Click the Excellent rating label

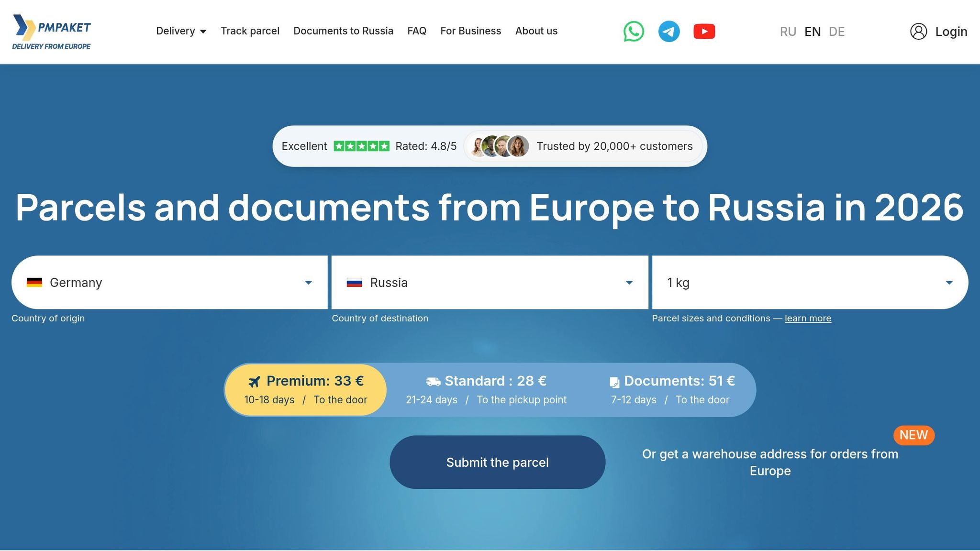pos(304,146)
